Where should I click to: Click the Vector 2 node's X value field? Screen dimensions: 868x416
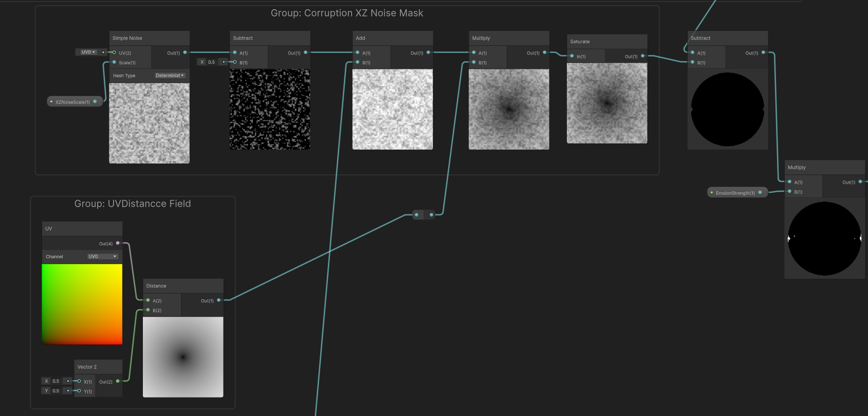[x=56, y=381]
